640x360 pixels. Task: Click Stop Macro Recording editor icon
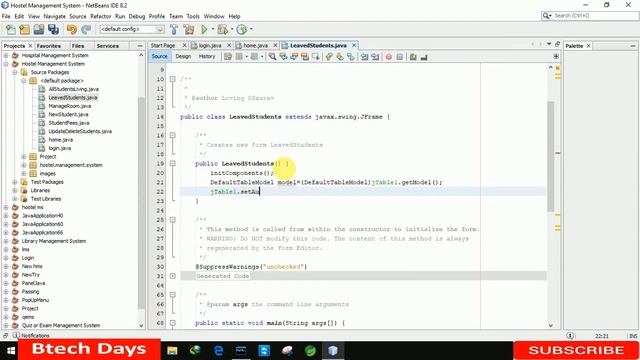(400, 57)
